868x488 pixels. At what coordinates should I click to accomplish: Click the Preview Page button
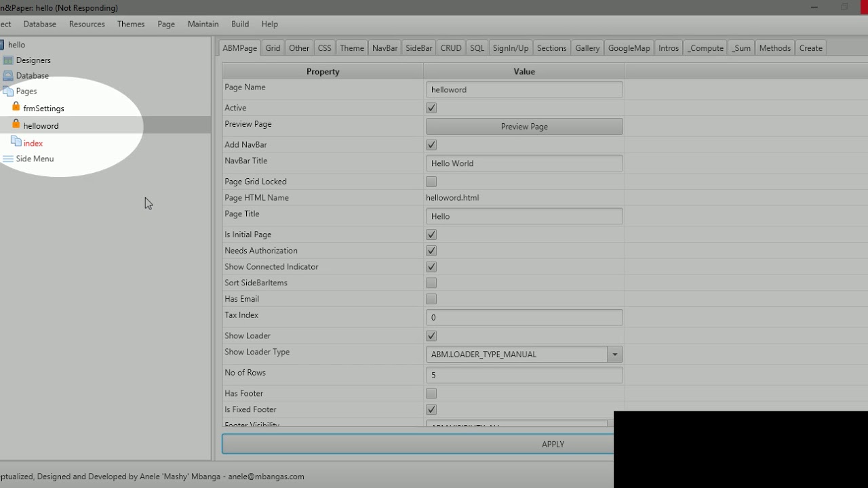[x=524, y=127]
